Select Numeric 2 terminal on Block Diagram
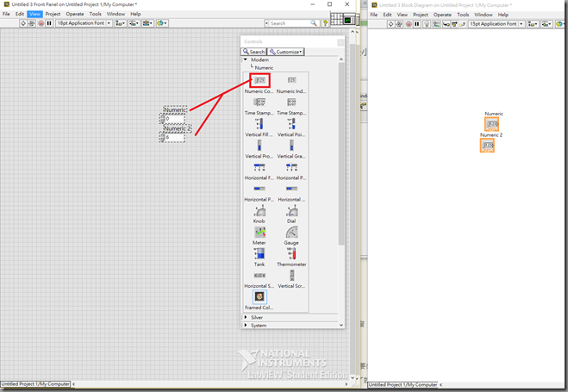 point(487,146)
